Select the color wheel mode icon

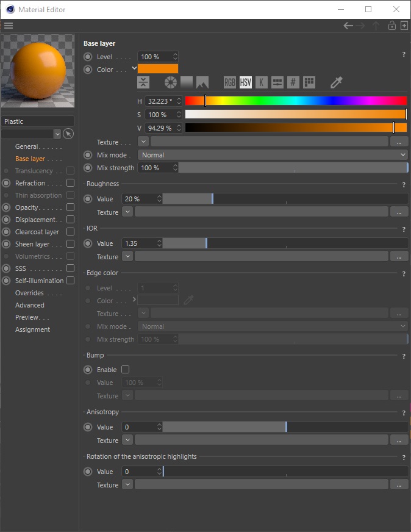[171, 82]
